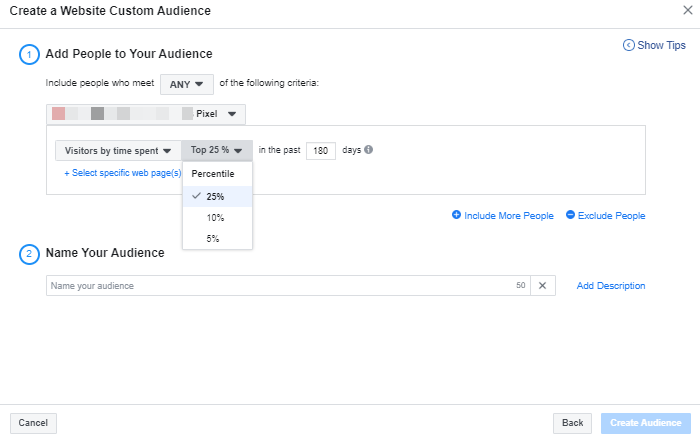Open the Pixel selector dropdown

146,114
